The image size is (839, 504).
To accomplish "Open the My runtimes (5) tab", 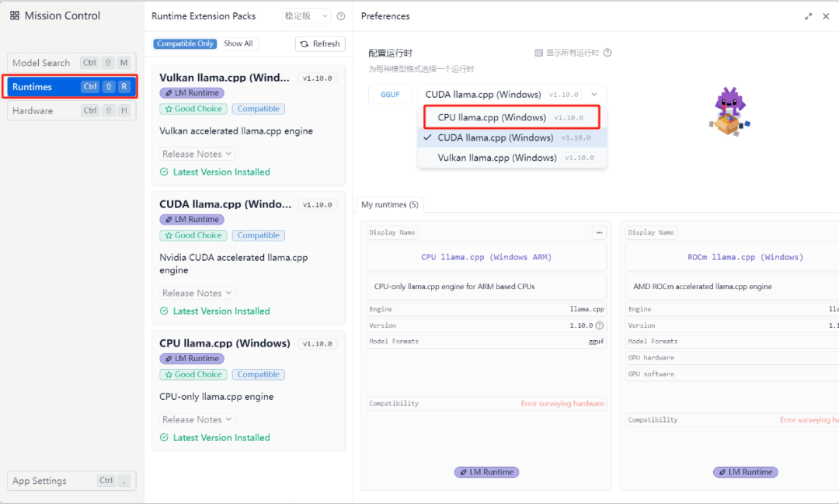I will pos(389,204).
